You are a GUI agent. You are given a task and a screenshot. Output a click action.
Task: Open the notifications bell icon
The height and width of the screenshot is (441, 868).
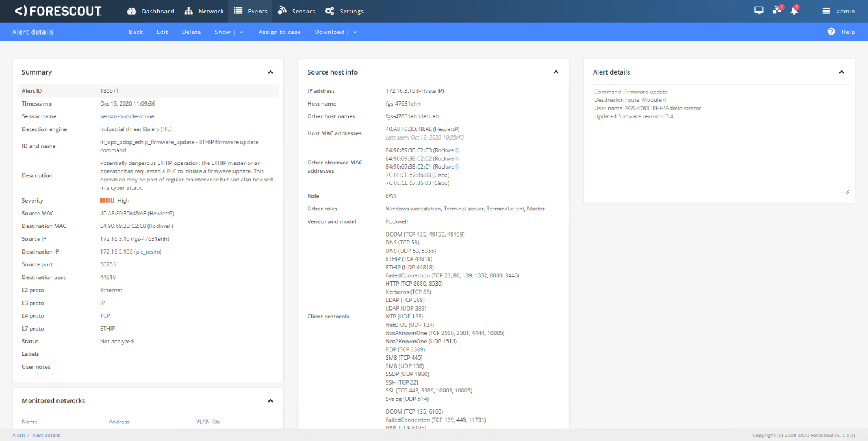click(794, 10)
